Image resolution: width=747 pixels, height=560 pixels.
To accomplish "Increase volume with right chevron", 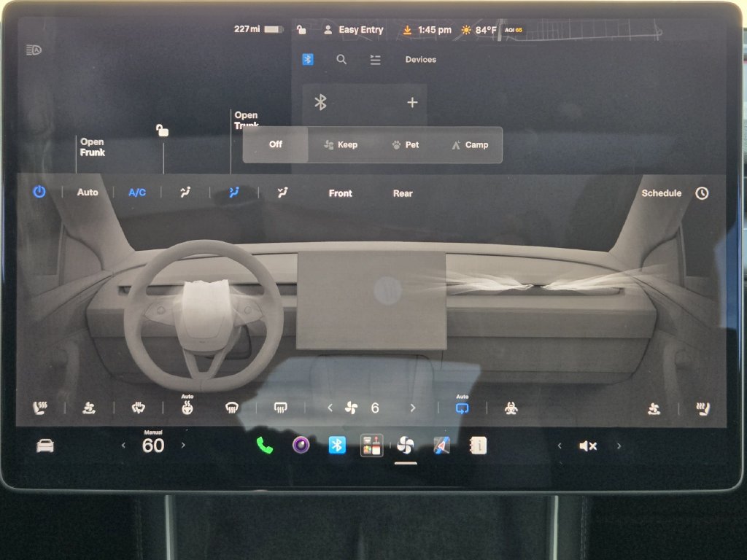I will [x=619, y=446].
